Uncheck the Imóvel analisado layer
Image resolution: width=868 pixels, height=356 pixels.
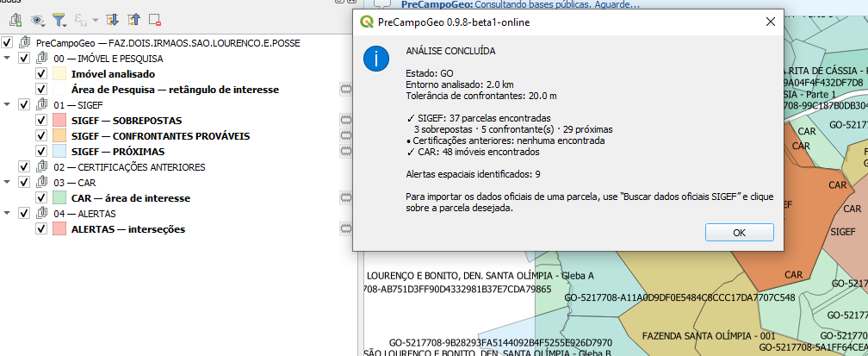click(x=41, y=74)
